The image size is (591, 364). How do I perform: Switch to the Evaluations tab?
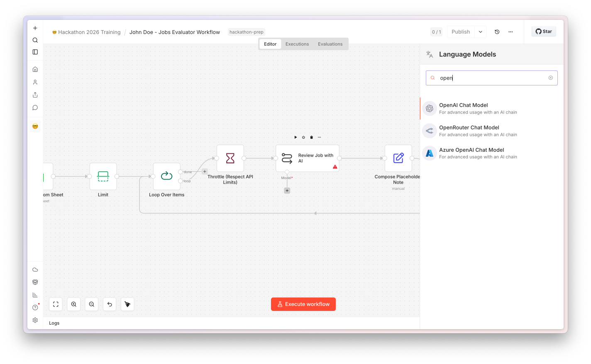pyautogui.click(x=330, y=44)
